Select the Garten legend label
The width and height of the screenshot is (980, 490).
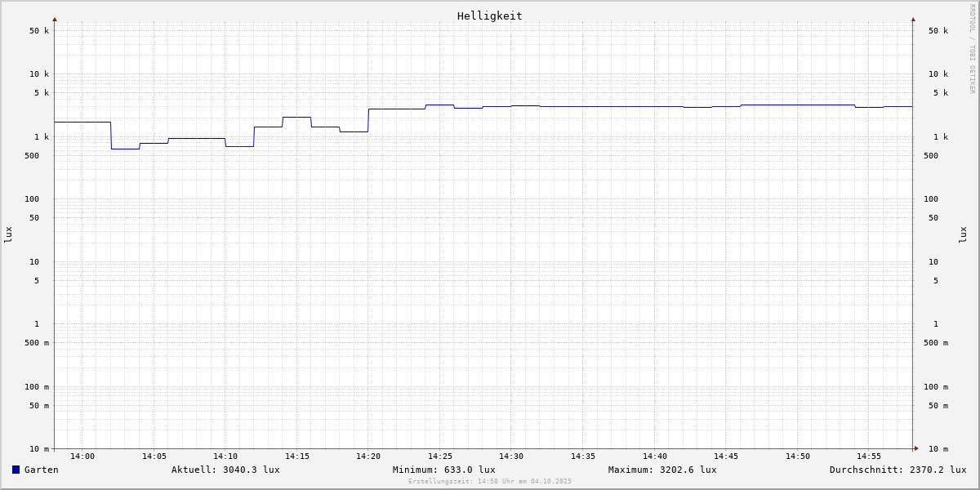tap(42, 470)
